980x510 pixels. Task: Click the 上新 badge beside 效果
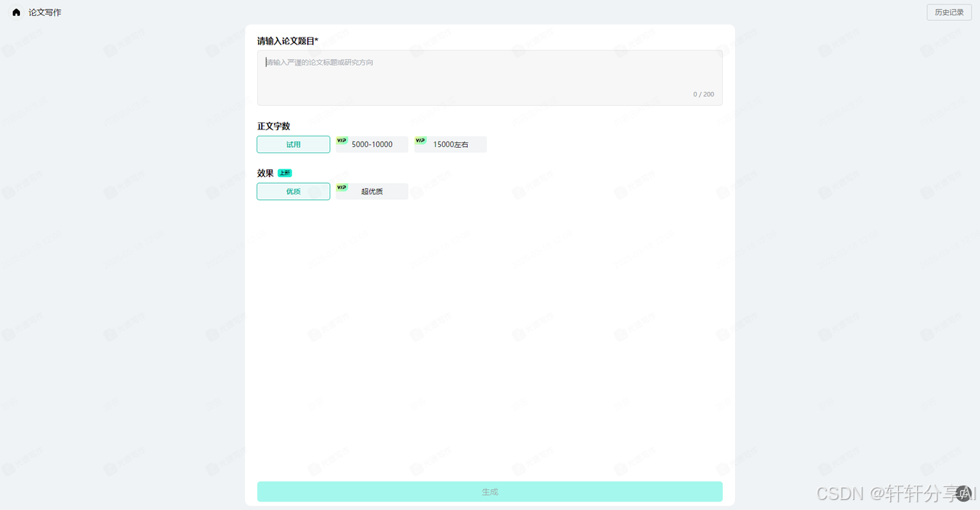tap(285, 173)
